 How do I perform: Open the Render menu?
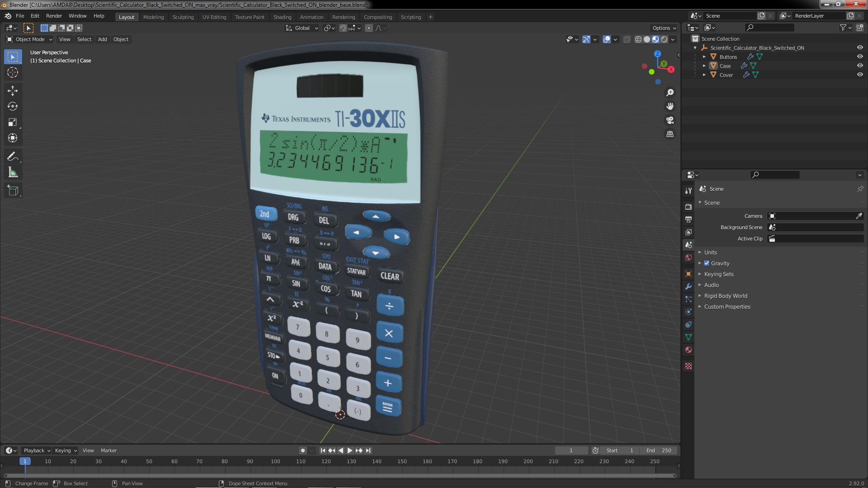point(54,16)
